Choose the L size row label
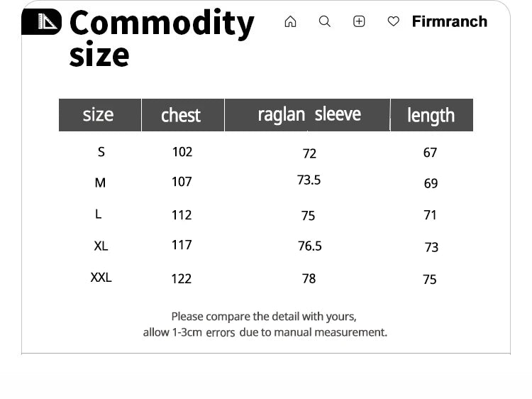The image size is (532, 399). (99, 214)
